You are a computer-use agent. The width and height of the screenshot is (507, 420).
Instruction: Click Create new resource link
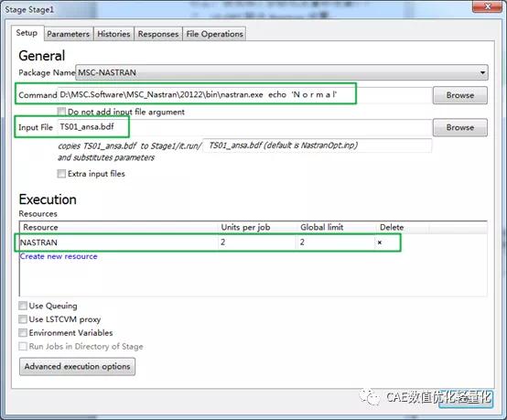pyautogui.click(x=59, y=256)
